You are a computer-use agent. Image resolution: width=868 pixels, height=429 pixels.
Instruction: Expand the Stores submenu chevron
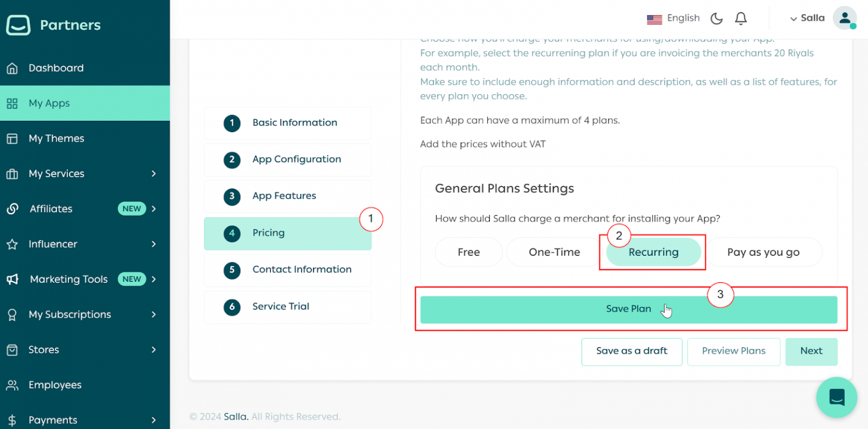coord(154,350)
